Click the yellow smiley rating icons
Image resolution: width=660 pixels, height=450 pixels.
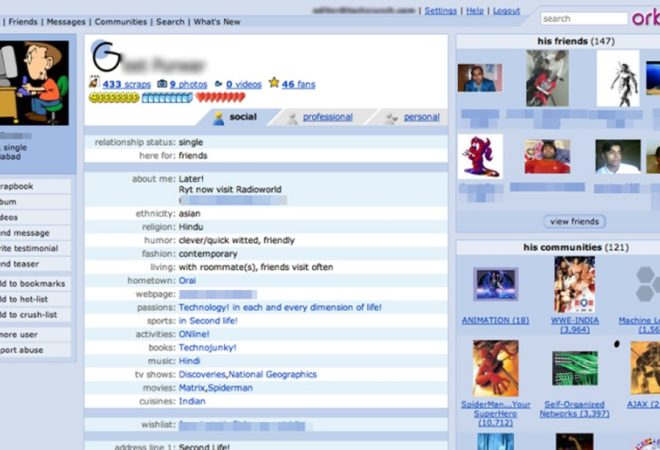(114, 98)
